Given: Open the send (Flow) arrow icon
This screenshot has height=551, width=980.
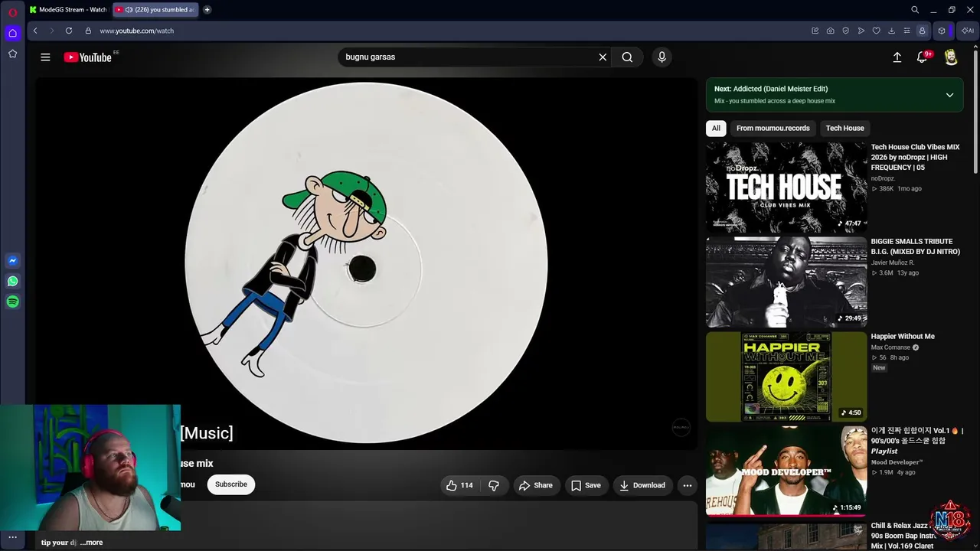Looking at the screenshot, I should tap(861, 31).
